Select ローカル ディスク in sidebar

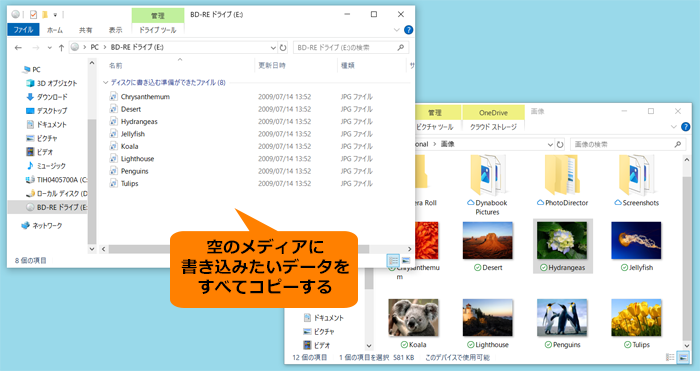57,193
